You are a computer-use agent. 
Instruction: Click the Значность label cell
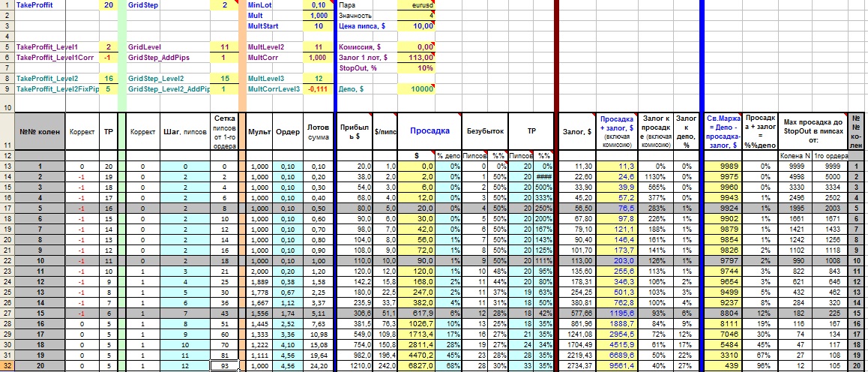click(367, 16)
